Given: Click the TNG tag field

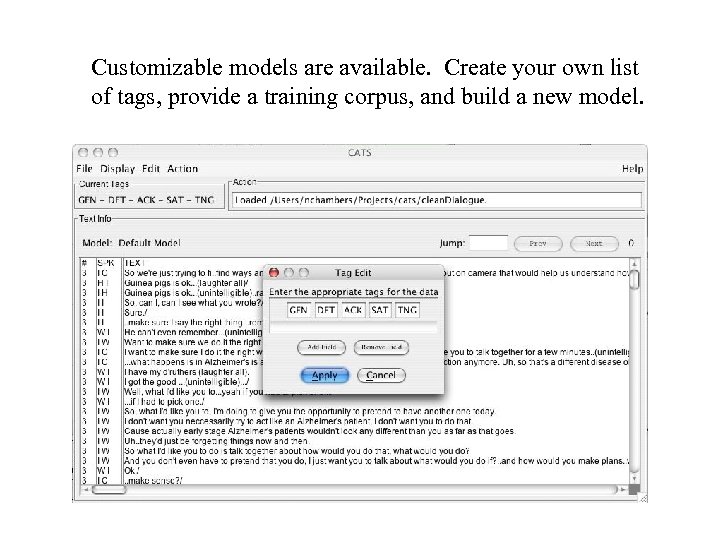Looking at the screenshot, I should pos(407,310).
